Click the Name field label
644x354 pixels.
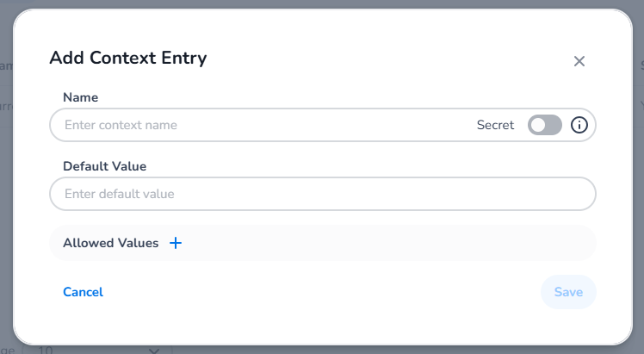(x=81, y=97)
